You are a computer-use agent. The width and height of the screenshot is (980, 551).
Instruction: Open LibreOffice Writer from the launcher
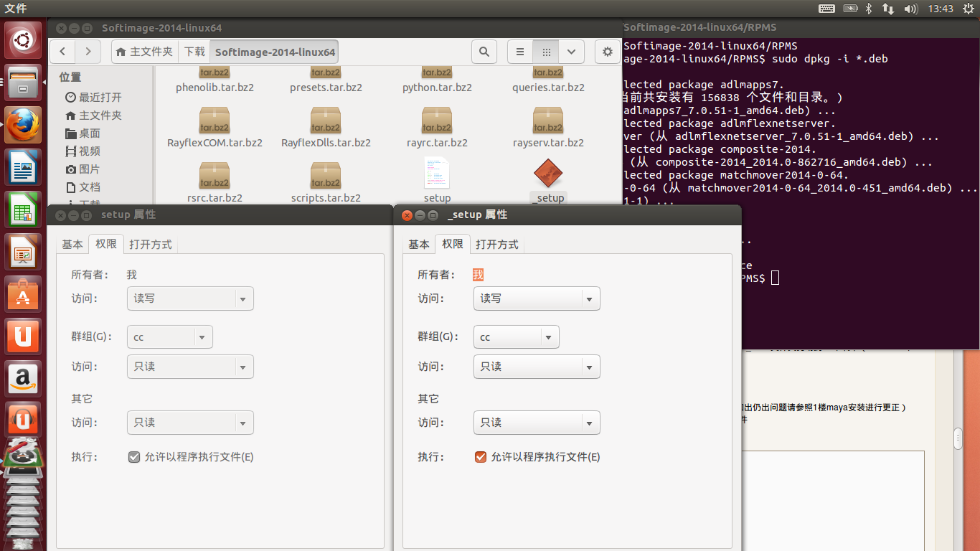tap(23, 167)
